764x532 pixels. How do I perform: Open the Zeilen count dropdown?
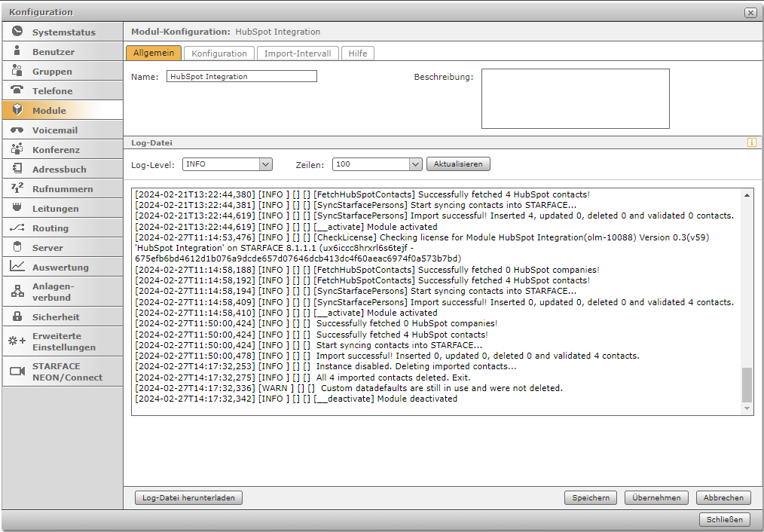pyautogui.click(x=415, y=164)
